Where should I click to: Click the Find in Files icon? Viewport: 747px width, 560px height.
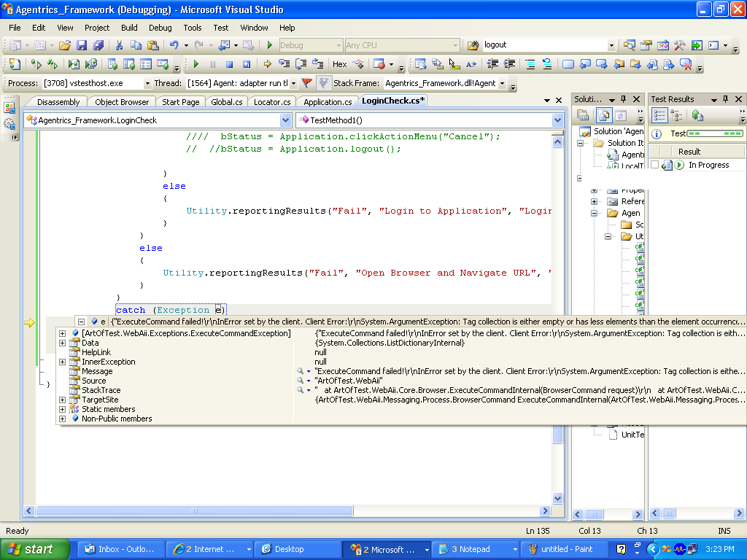click(x=472, y=45)
